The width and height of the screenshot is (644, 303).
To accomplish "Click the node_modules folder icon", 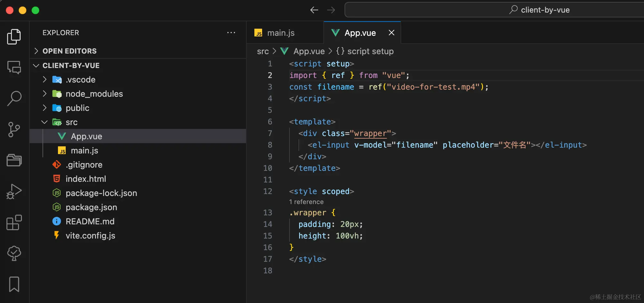I will point(57,94).
